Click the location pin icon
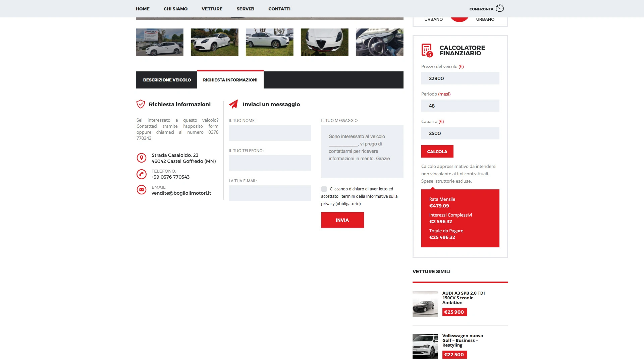Screen dimensions: 644x362 142,158
